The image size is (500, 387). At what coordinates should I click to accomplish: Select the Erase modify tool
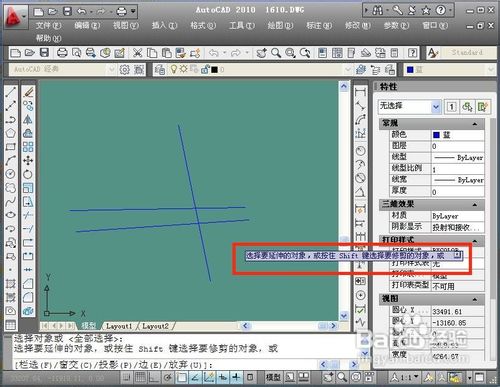(28, 92)
